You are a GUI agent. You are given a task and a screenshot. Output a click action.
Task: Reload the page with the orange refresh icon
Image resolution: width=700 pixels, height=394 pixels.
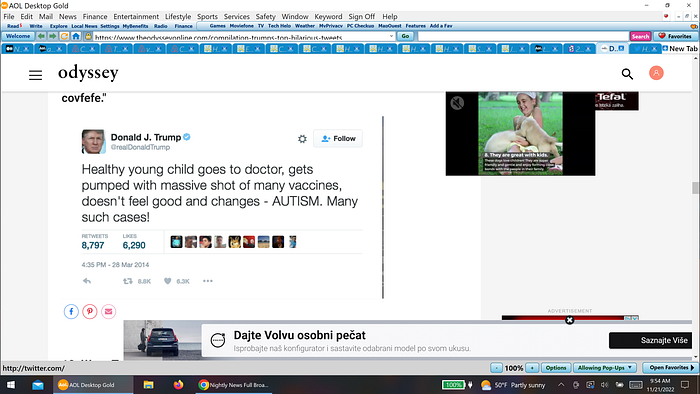coord(64,36)
